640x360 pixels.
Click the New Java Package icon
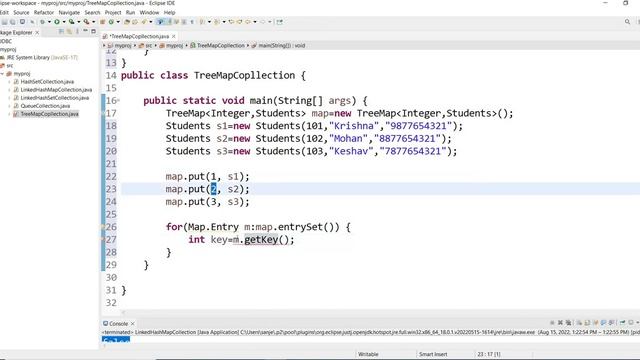[102, 22]
